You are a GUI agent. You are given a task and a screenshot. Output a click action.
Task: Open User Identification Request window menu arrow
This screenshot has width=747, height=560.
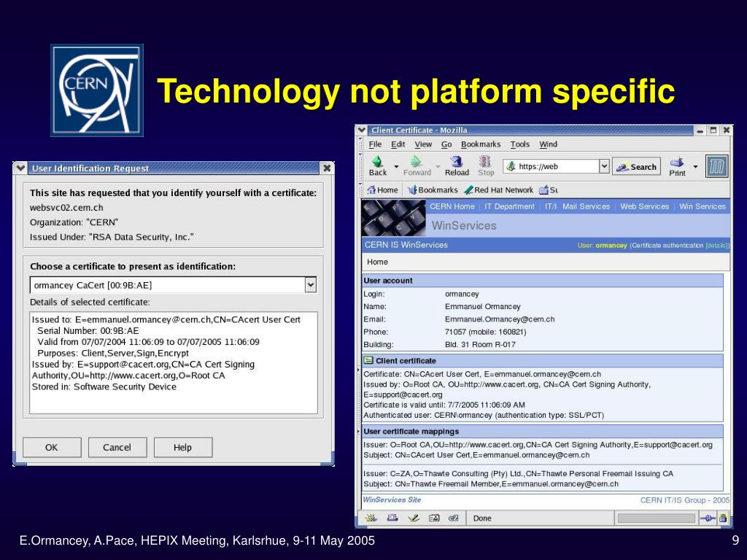[x=20, y=168]
